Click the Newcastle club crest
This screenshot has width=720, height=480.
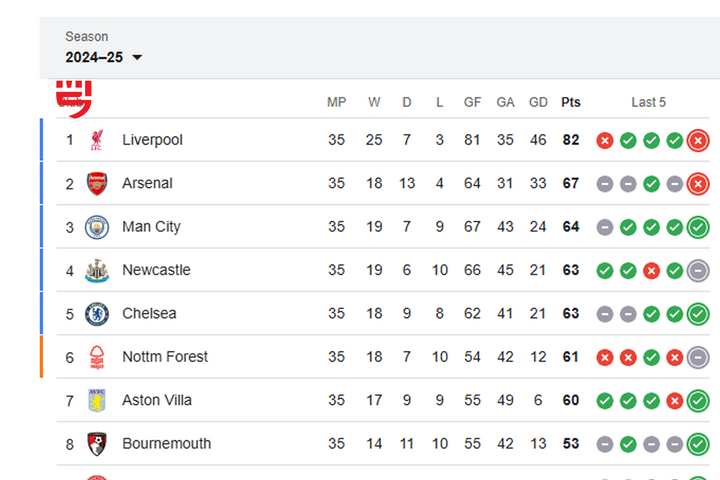(x=97, y=271)
